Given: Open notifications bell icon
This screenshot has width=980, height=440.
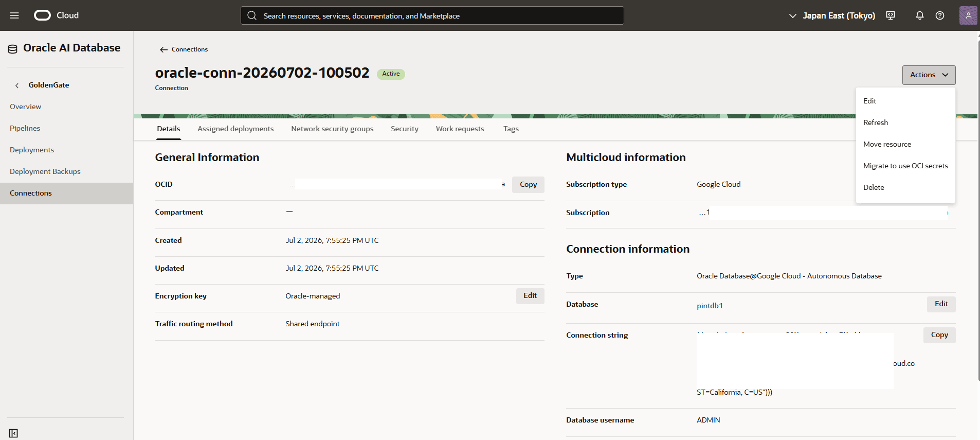Looking at the screenshot, I should point(920,15).
